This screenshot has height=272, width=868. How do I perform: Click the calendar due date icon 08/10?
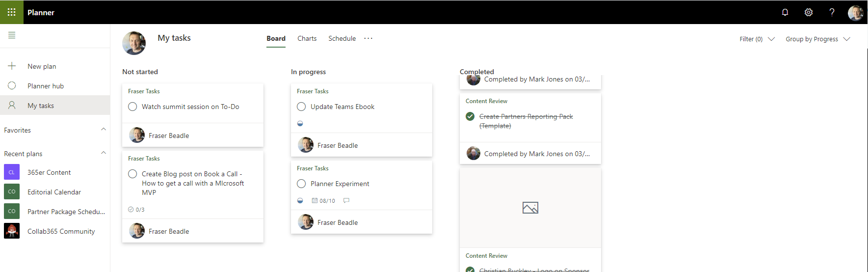coord(315,200)
